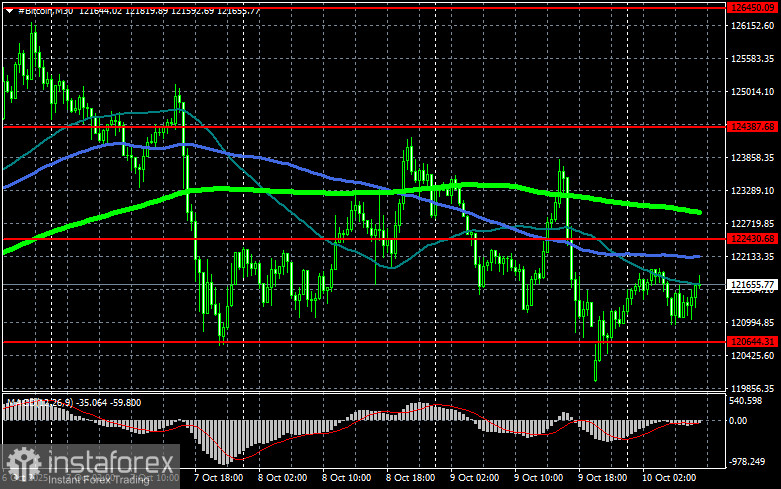Click the 120994.85 price axis value
This screenshot has height=489, width=781.
coord(752,323)
